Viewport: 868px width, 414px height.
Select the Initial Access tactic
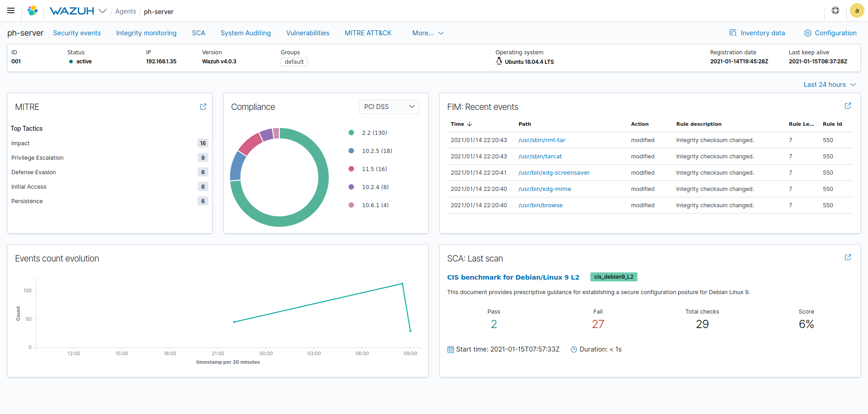tap(109, 187)
